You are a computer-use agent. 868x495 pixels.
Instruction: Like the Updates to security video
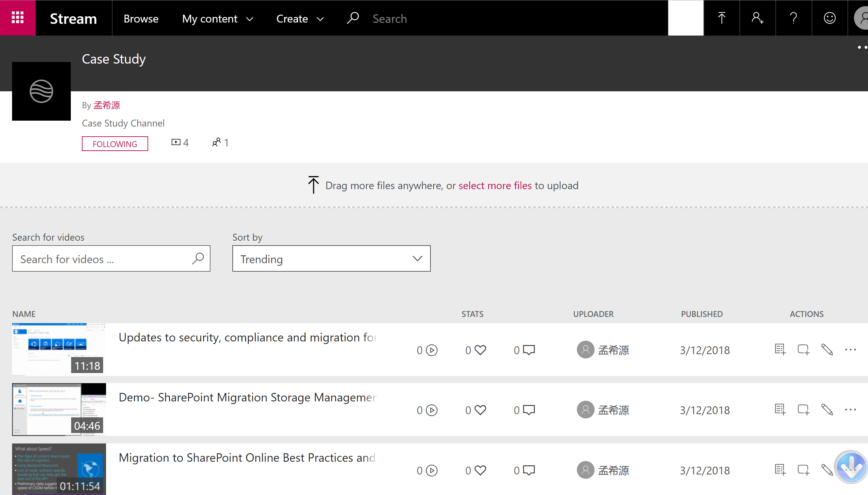(x=480, y=350)
